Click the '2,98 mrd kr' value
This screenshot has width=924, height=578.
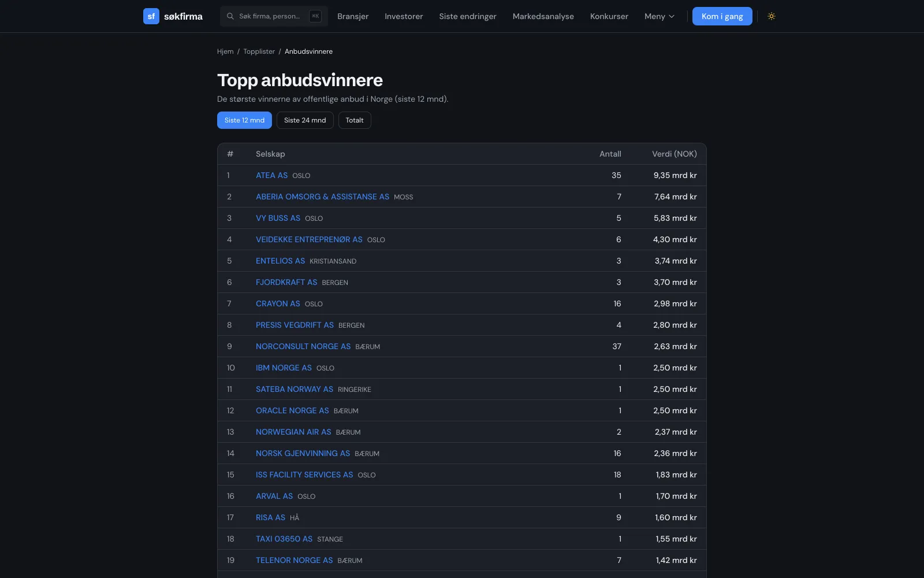click(x=675, y=303)
